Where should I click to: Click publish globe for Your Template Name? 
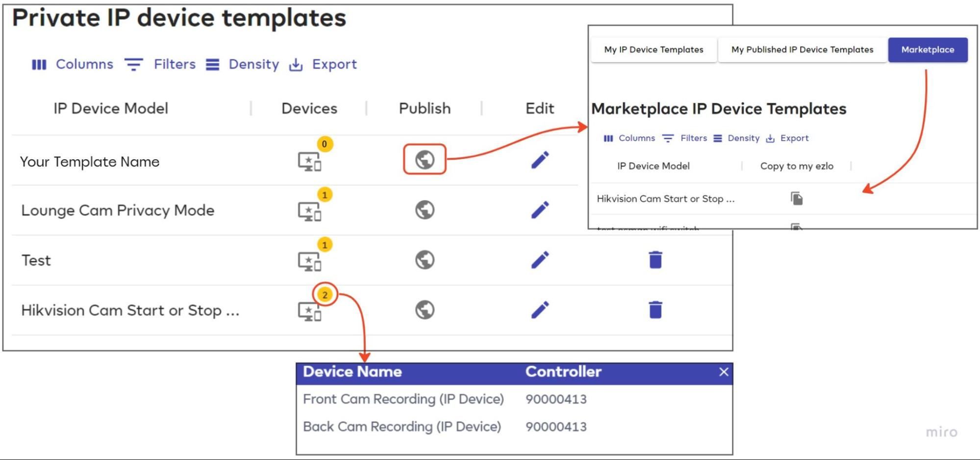(425, 159)
